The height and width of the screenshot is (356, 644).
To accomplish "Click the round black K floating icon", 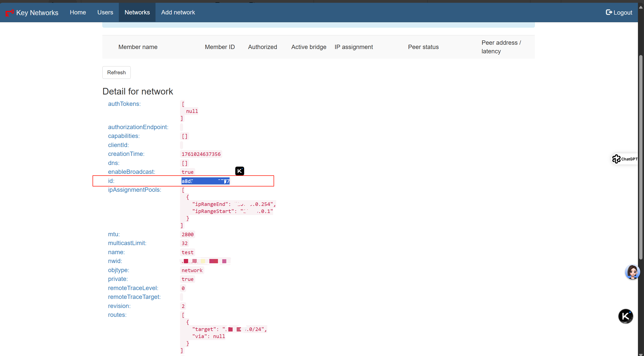I will point(626,316).
